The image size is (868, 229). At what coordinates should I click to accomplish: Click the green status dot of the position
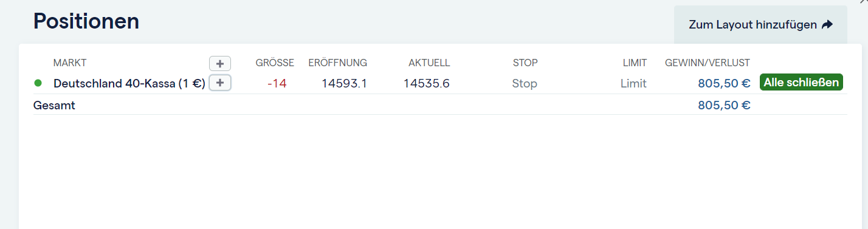click(38, 83)
